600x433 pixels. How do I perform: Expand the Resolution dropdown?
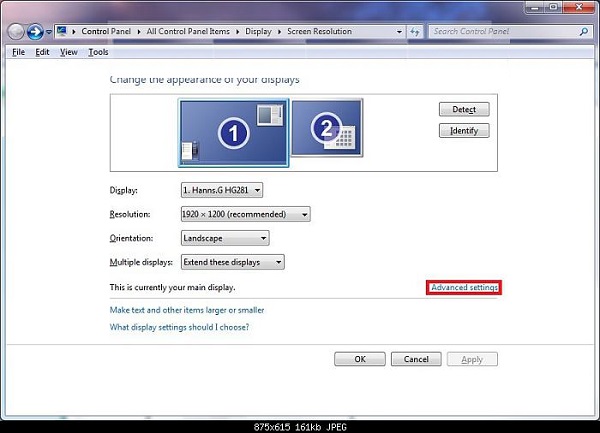pyautogui.click(x=245, y=214)
